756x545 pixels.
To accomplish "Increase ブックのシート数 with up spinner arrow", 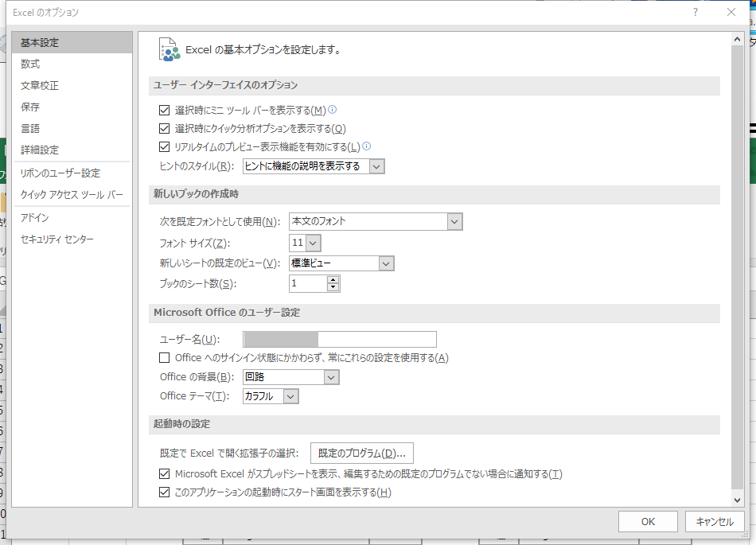I will pos(333,280).
